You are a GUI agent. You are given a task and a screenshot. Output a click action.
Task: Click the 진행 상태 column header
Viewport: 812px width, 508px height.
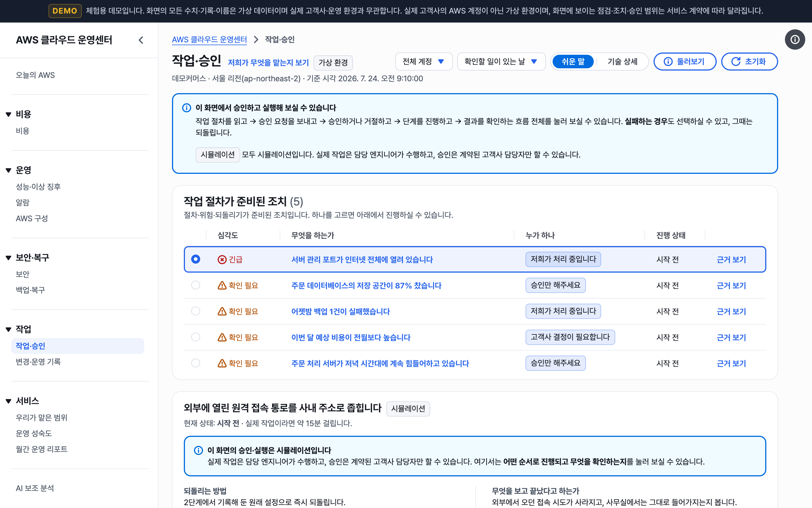(671, 235)
